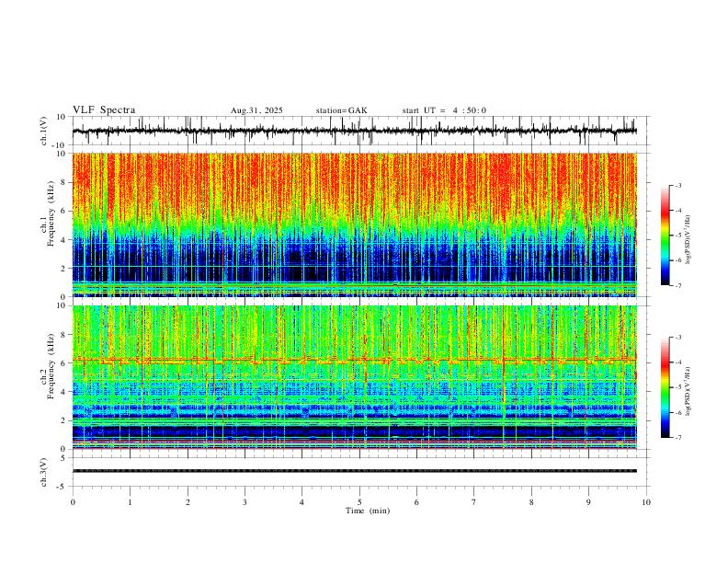This screenshot has width=728, height=563.
Task: Click the "ch.3(V)" axis label
Action: (x=44, y=472)
